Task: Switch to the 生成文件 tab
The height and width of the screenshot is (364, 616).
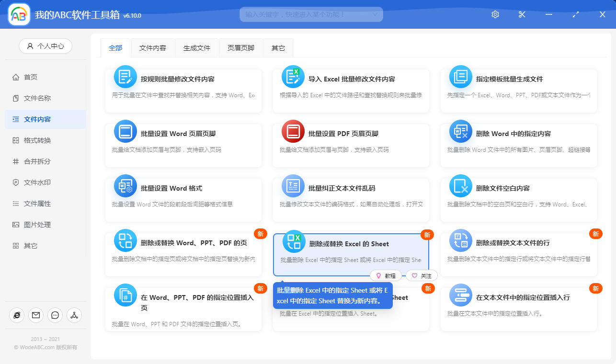Action: [x=196, y=48]
